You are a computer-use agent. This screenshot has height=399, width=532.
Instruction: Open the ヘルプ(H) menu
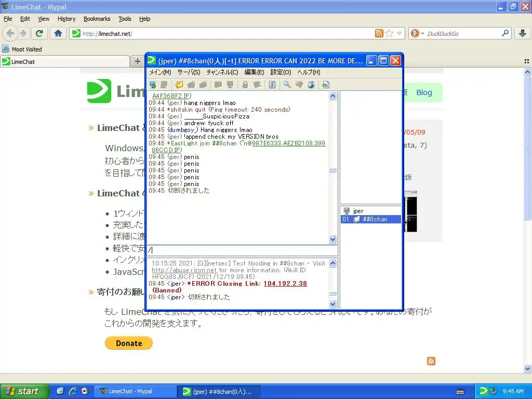tap(309, 72)
